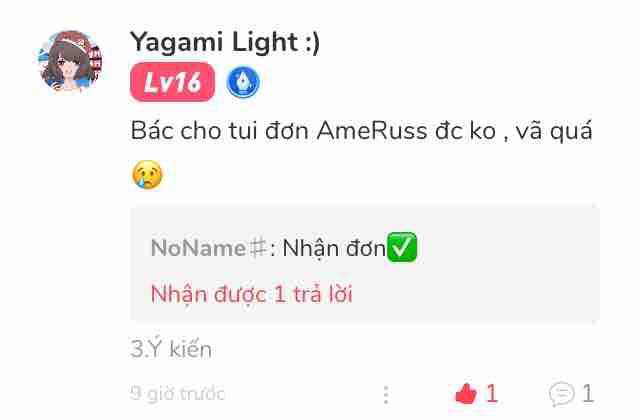Viewport: 640px width, 420px height.
Task: Tap the '9 giờ trước' timestamp
Action: tap(178, 393)
